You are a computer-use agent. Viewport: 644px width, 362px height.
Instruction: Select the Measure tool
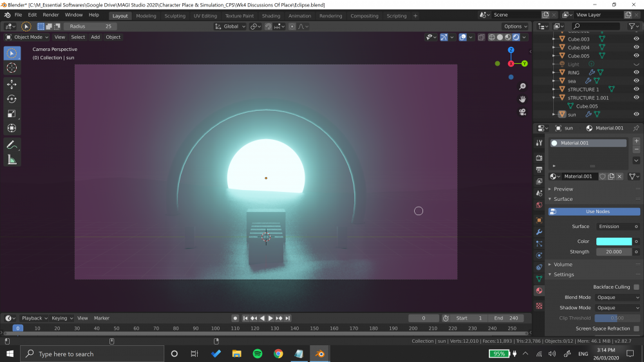(12, 160)
